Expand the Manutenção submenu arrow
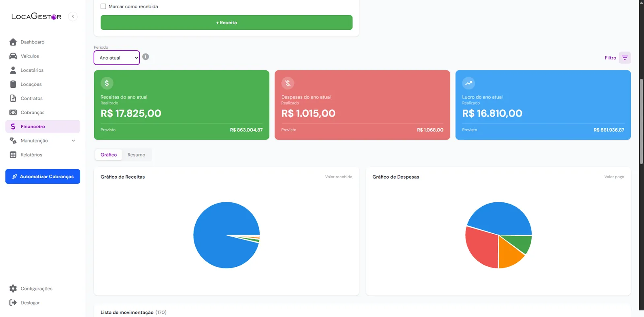This screenshot has height=317, width=644. pos(73,141)
